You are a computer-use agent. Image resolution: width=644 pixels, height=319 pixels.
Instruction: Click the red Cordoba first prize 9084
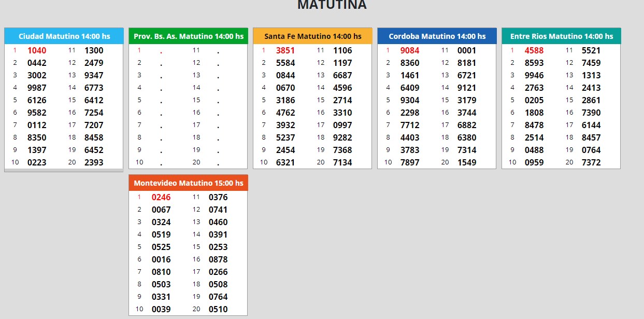click(x=410, y=51)
